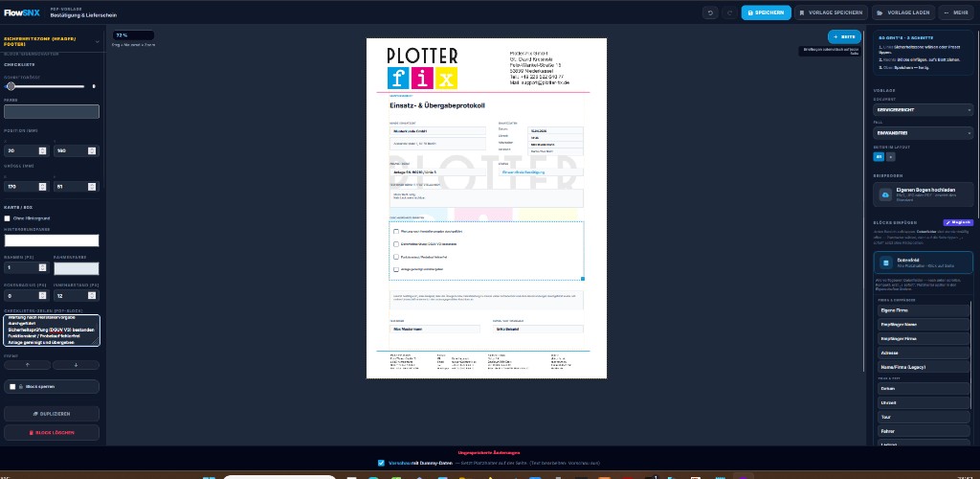Toggle the Magisch button
The height and width of the screenshot is (479, 980).
(958, 222)
